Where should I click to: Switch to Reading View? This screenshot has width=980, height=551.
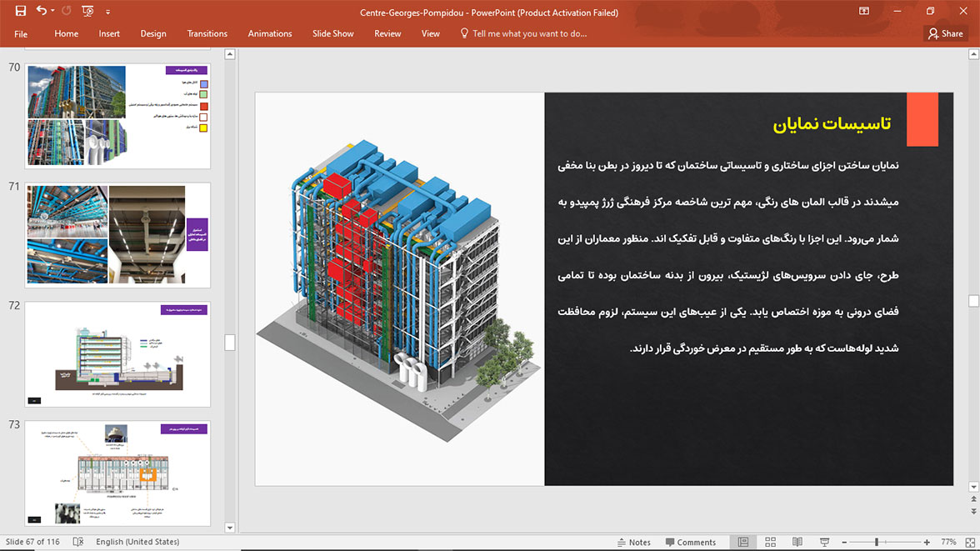pos(797,542)
